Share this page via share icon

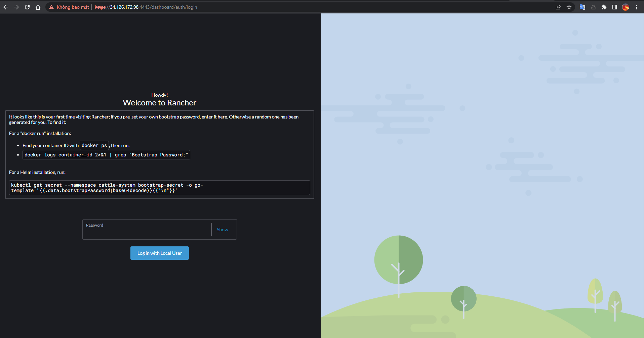(558, 7)
